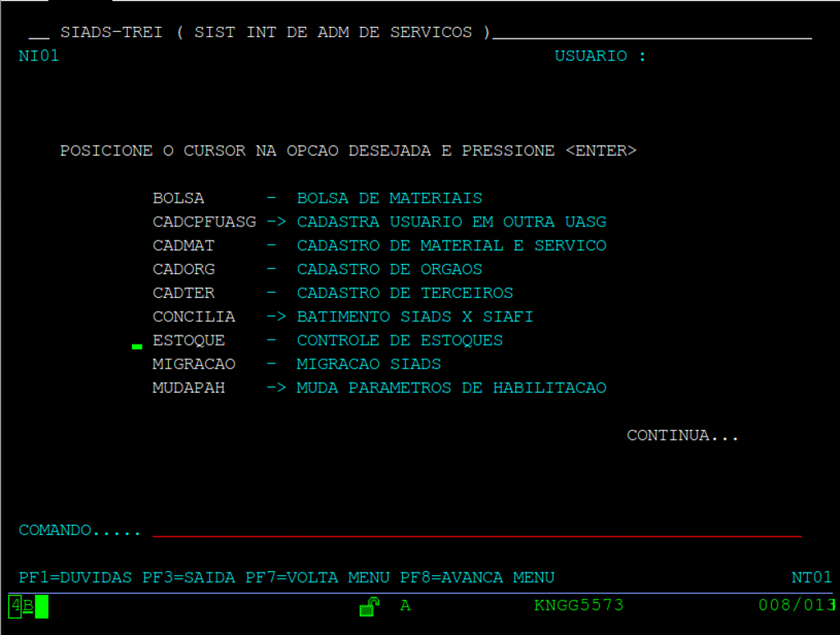
Task: Click PF3=SAIDA exit key label
Action: pos(189,578)
